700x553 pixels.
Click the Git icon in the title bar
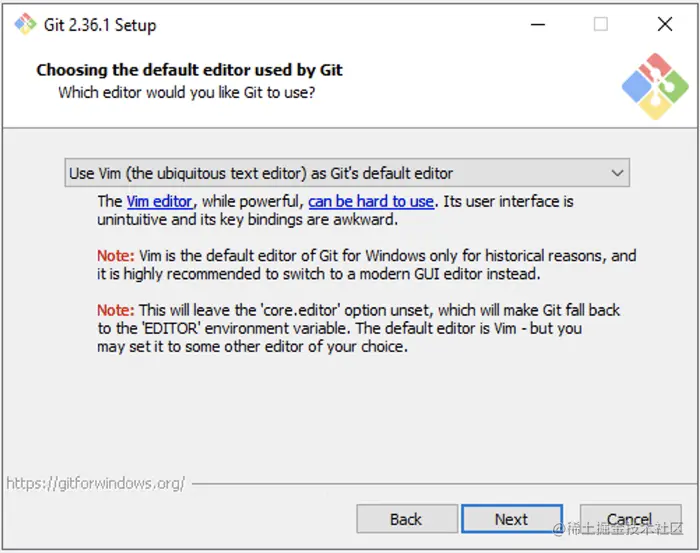click(25, 25)
